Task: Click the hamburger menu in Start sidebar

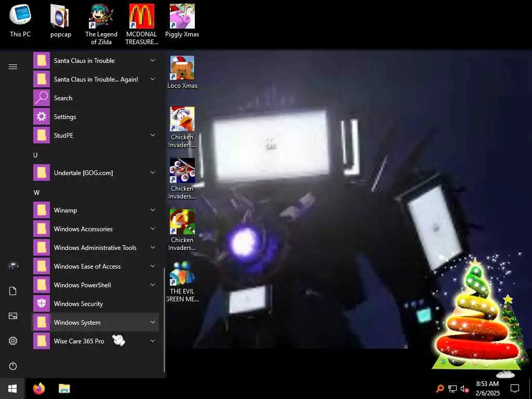Action: (13, 66)
